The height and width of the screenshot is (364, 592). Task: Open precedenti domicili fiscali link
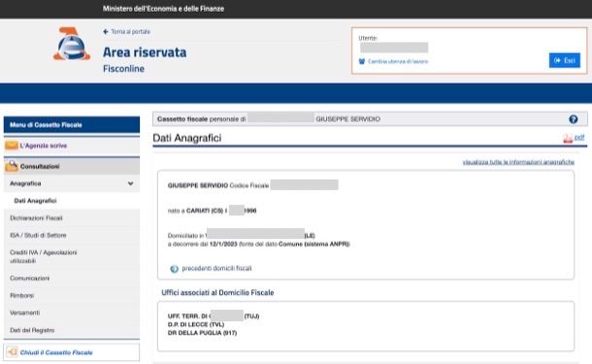pyautogui.click(x=216, y=268)
